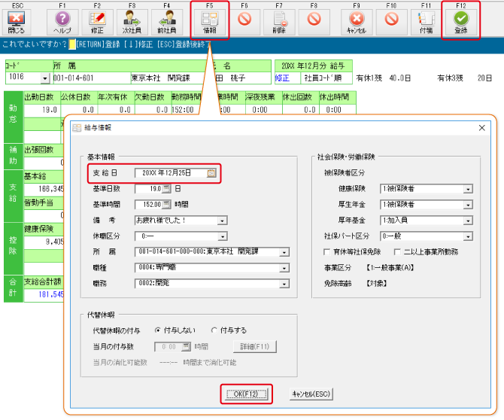Select 付与する radio button
504x420 pixels.
tap(214, 330)
